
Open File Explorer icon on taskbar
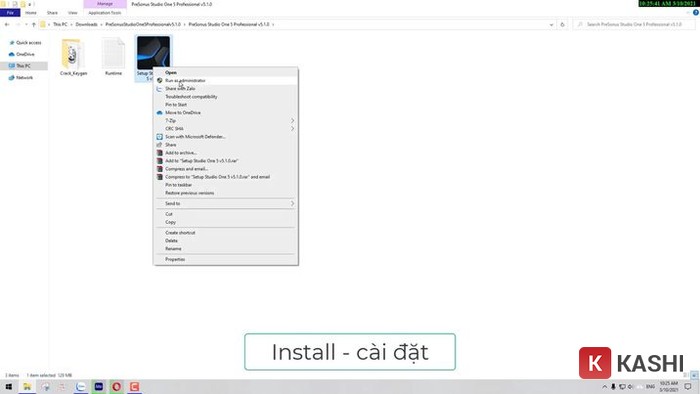(27, 386)
